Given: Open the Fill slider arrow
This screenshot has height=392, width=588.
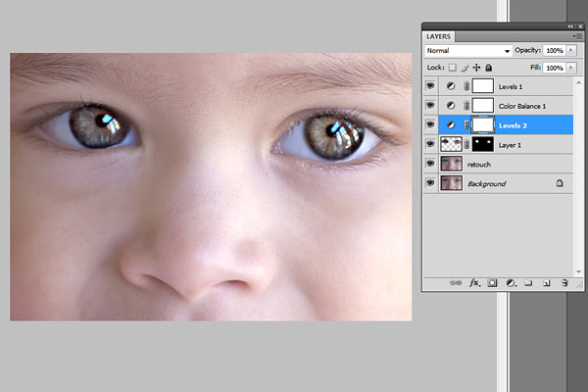Looking at the screenshot, I should coord(571,68).
